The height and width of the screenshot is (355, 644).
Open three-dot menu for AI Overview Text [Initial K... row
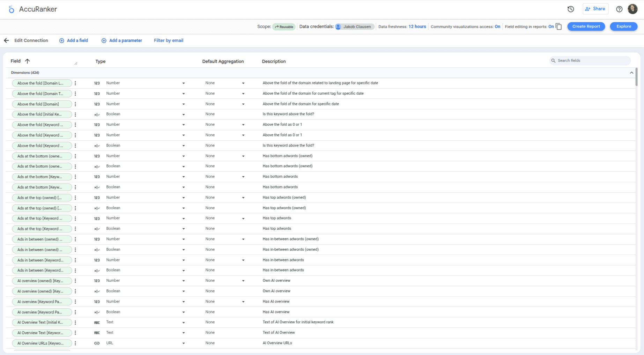pos(75,323)
